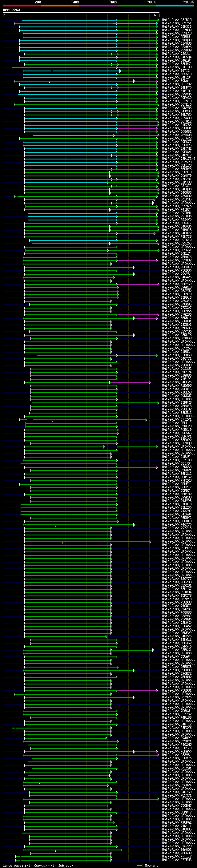The image size is (197, 868).
Task: Select the UniRef100_C6TEJ6 entry
Action: point(177,104)
